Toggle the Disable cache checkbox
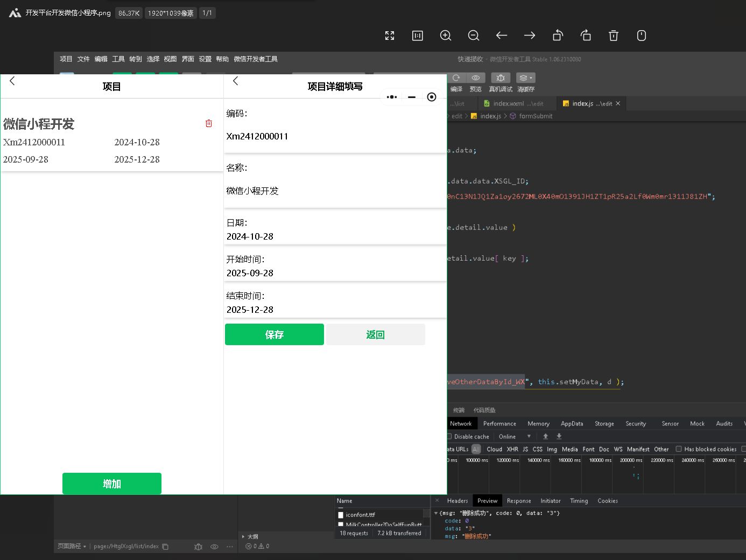 449,437
